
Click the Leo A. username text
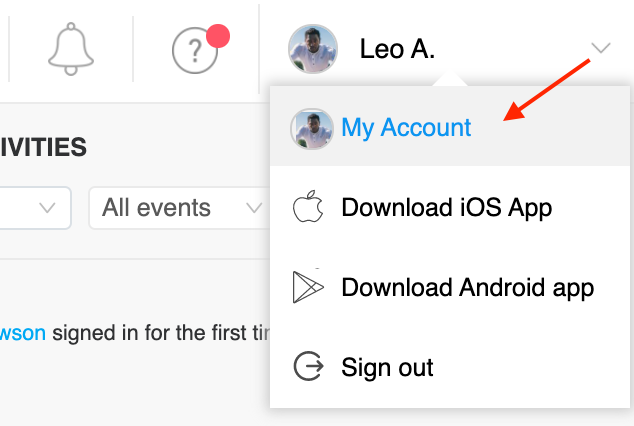coord(397,49)
